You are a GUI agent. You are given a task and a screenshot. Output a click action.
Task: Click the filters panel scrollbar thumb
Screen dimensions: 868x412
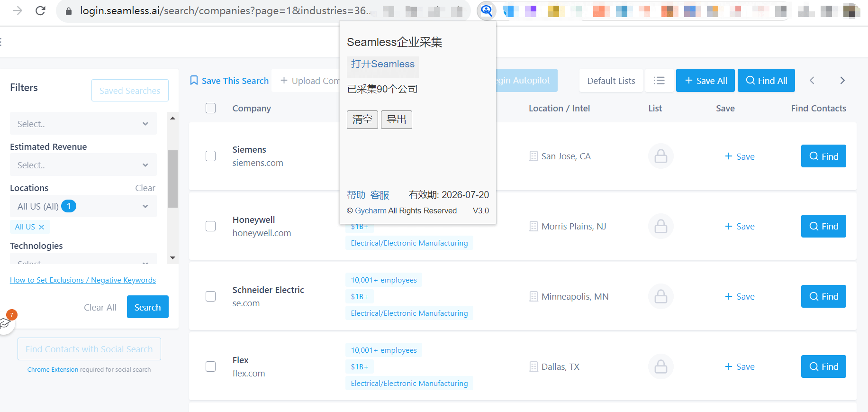(172, 179)
